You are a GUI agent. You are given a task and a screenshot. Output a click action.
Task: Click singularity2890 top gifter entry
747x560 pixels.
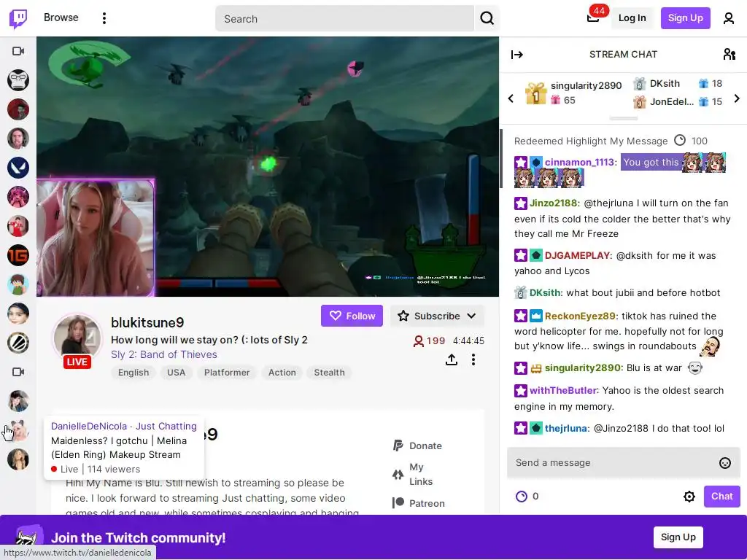[573, 93]
